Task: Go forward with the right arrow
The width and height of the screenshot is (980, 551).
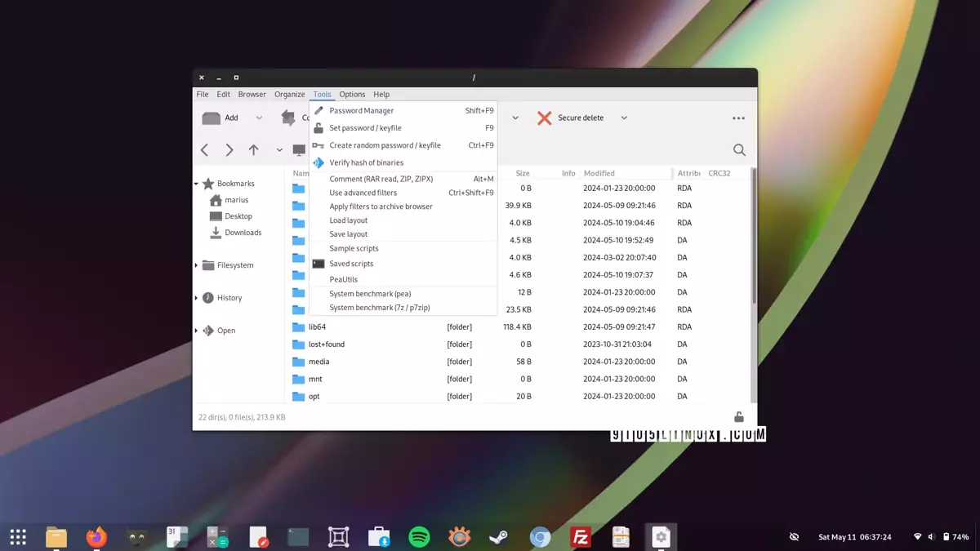Action: click(x=229, y=150)
